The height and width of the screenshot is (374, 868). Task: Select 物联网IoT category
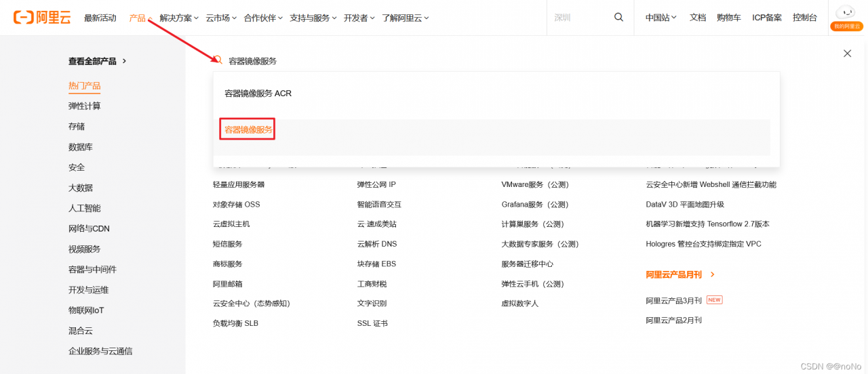[x=86, y=310]
